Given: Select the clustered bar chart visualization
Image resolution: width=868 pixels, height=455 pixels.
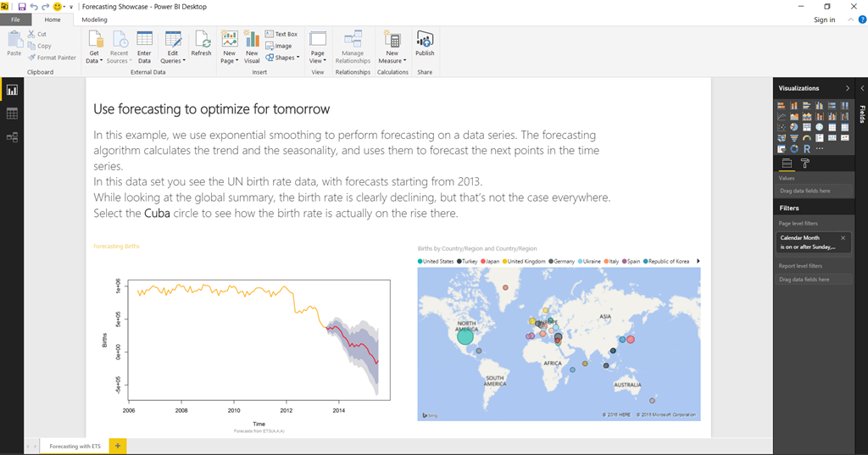Looking at the screenshot, I should (807, 106).
